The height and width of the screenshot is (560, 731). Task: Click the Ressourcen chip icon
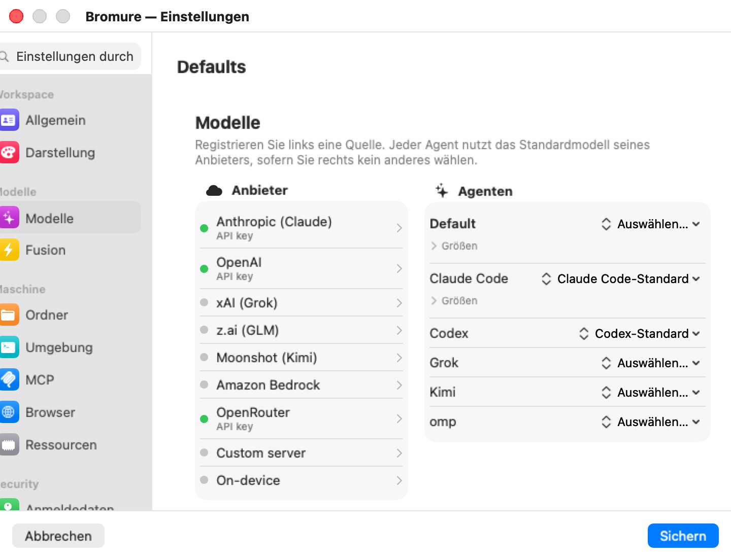click(9, 445)
